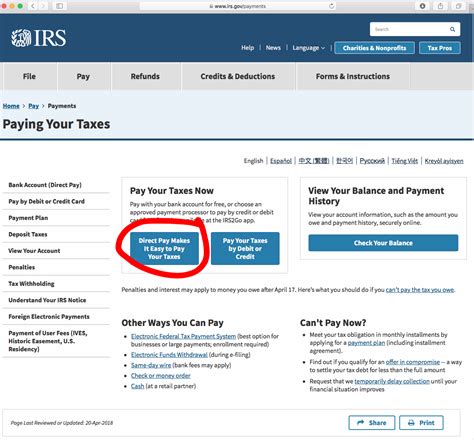Open the Pay menu tab
Image resolution: width=474 pixels, height=440 pixels.
point(83,76)
